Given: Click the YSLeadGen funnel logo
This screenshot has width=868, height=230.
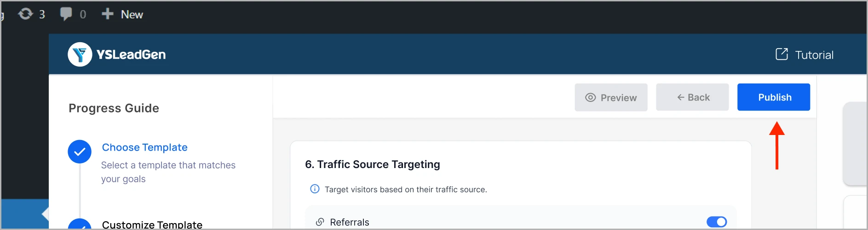Looking at the screenshot, I should click(80, 55).
